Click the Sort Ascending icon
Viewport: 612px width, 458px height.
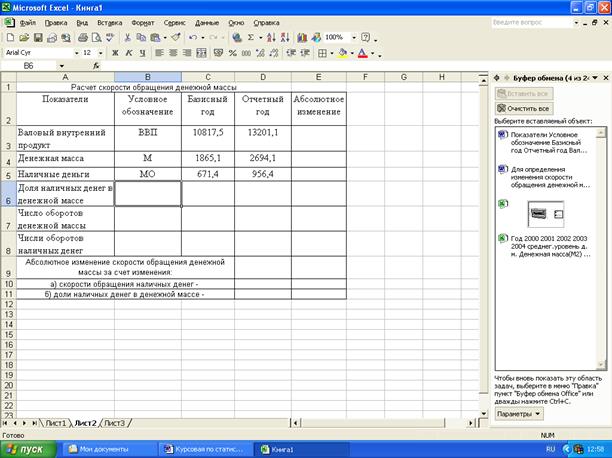(x=270, y=37)
